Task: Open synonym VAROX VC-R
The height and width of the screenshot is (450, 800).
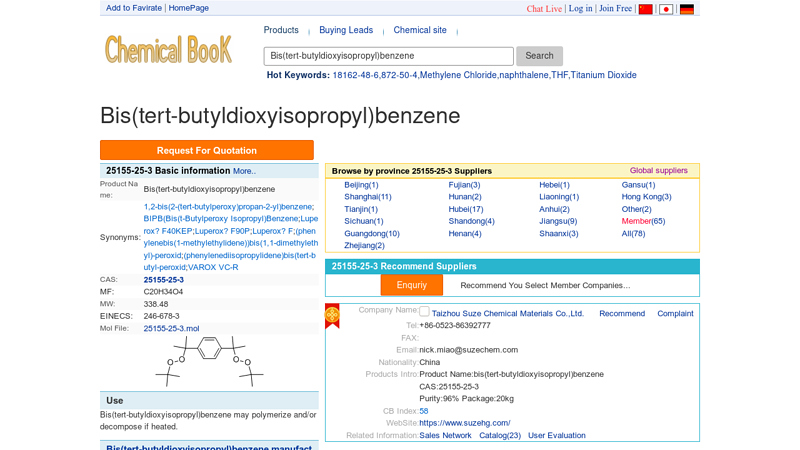Action: click(x=213, y=267)
